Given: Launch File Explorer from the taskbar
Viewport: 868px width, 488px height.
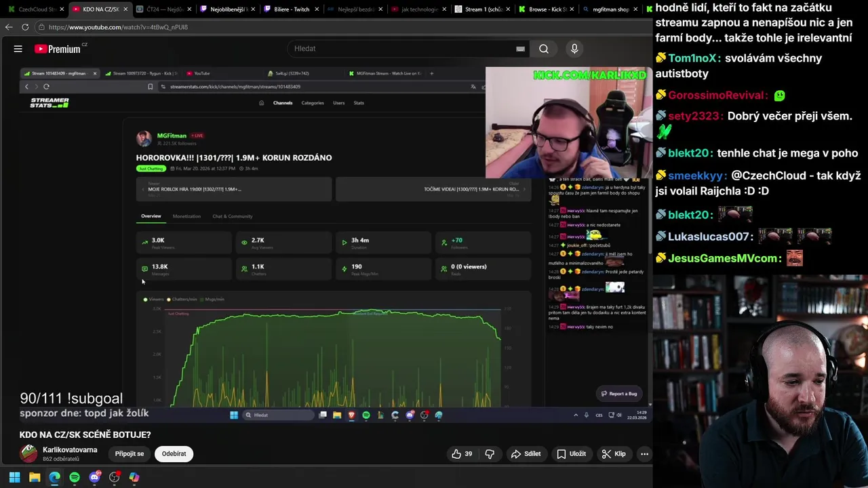Looking at the screenshot, I should tap(35, 477).
